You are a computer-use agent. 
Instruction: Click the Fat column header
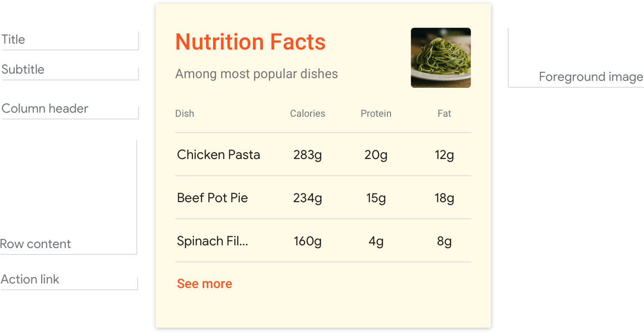tap(444, 114)
